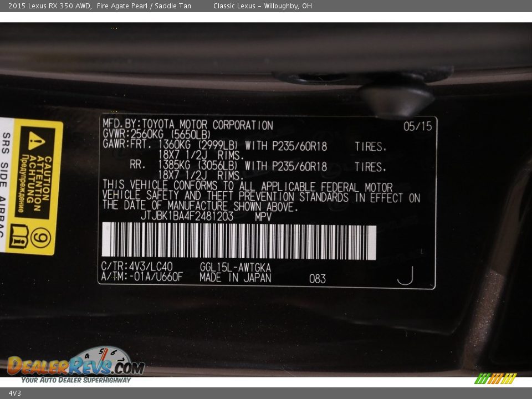This screenshot has width=532, height=399.
Task: Click the '4V3' caption in the bottom bar
Action: click(x=14, y=393)
